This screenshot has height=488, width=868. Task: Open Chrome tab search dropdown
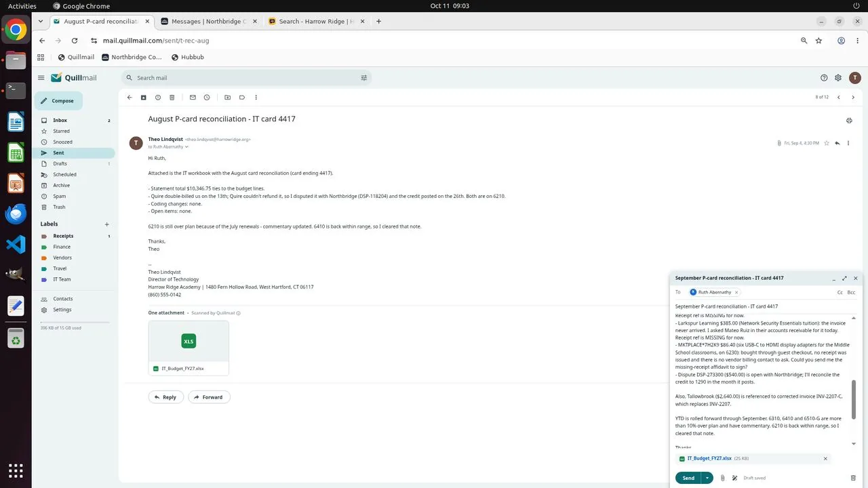(41, 21)
